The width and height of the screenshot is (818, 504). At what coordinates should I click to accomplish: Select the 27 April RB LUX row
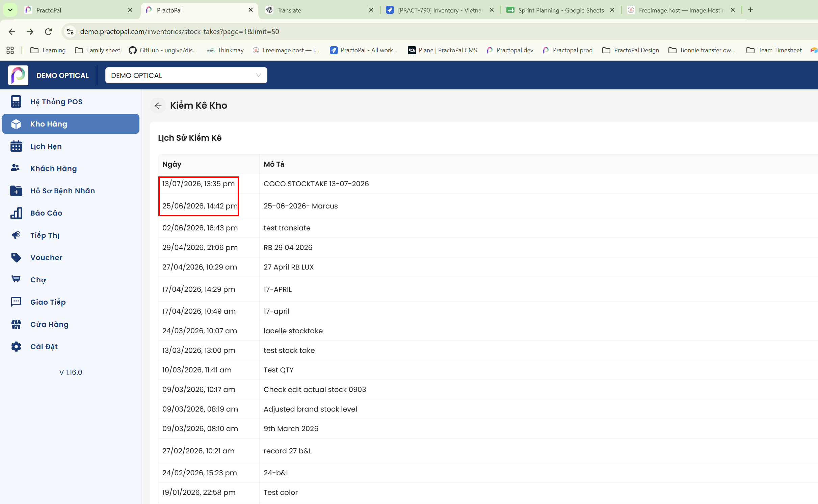coord(488,267)
